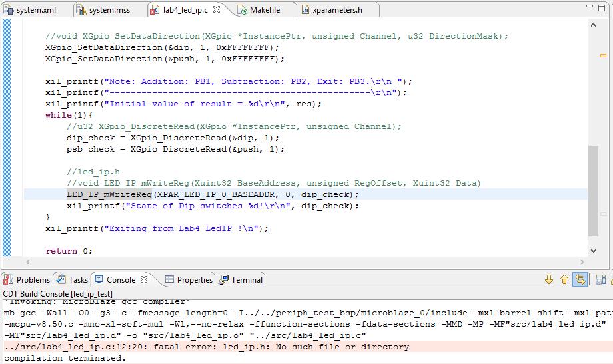Select the Console view tab

click(116, 280)
